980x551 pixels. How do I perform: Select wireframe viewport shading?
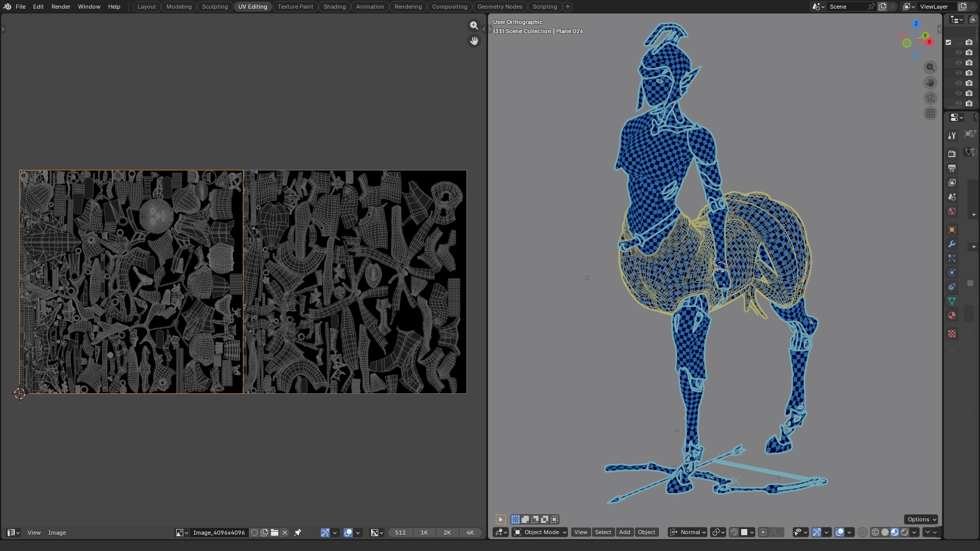click(x=875, y=532)
